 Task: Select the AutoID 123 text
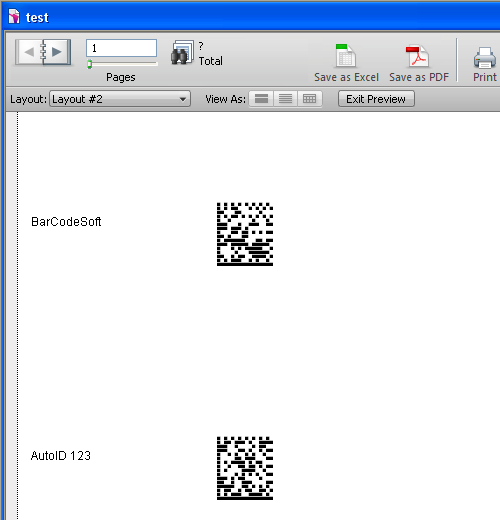pos(61,456)
